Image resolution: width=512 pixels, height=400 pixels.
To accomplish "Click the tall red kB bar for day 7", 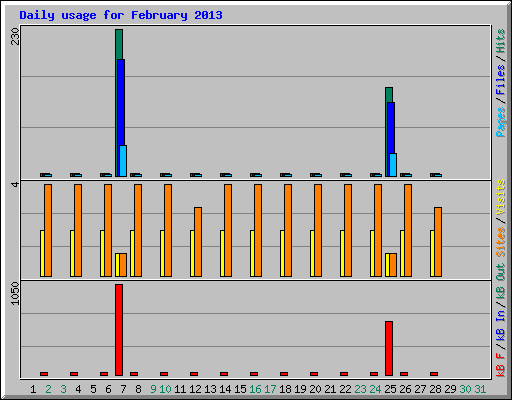I will (x=119, y=330).
